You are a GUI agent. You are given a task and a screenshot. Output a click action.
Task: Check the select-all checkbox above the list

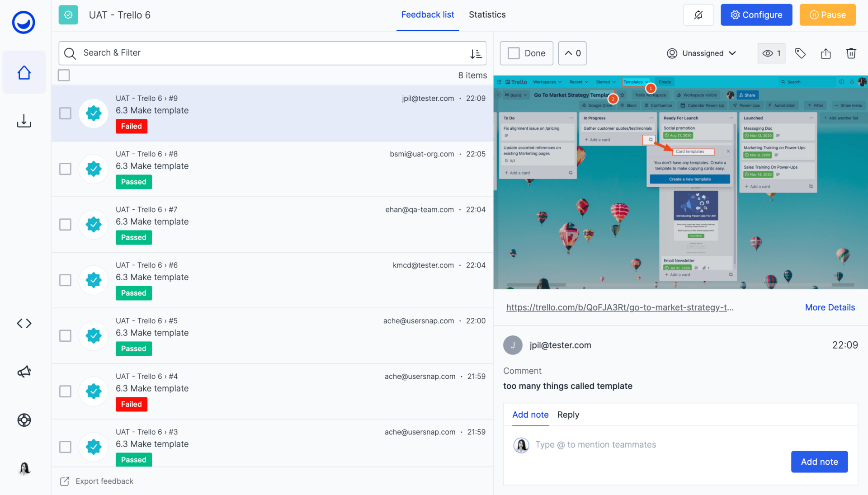pyautogui.click(x=64, y=75)
